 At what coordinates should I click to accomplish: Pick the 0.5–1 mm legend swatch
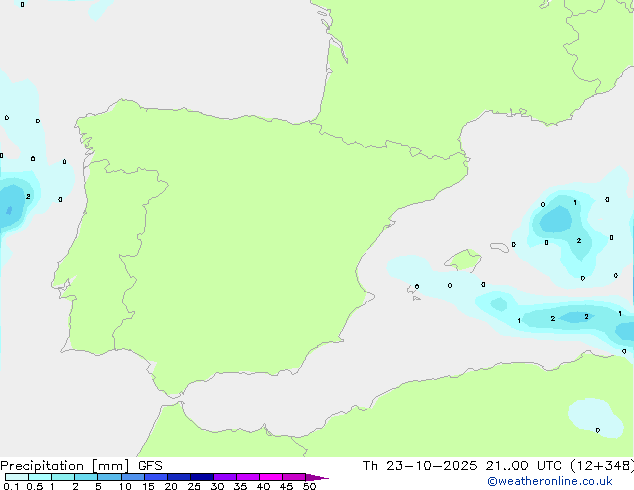tap(40, 477)
